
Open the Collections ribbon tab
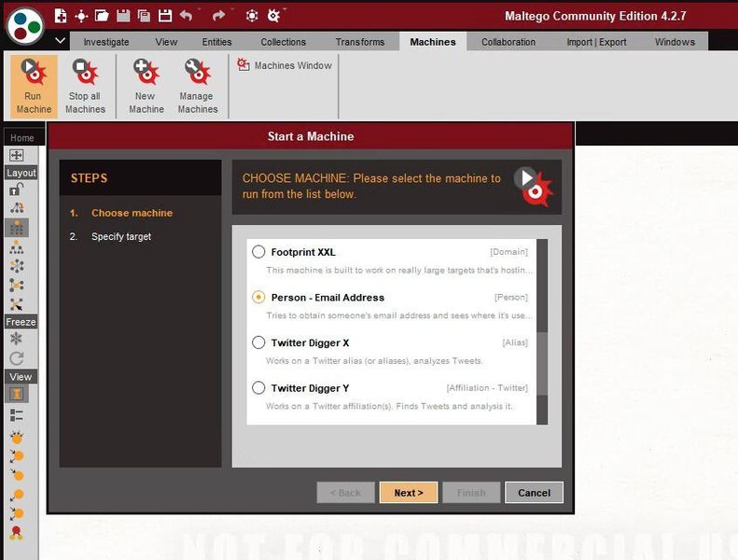284,42
